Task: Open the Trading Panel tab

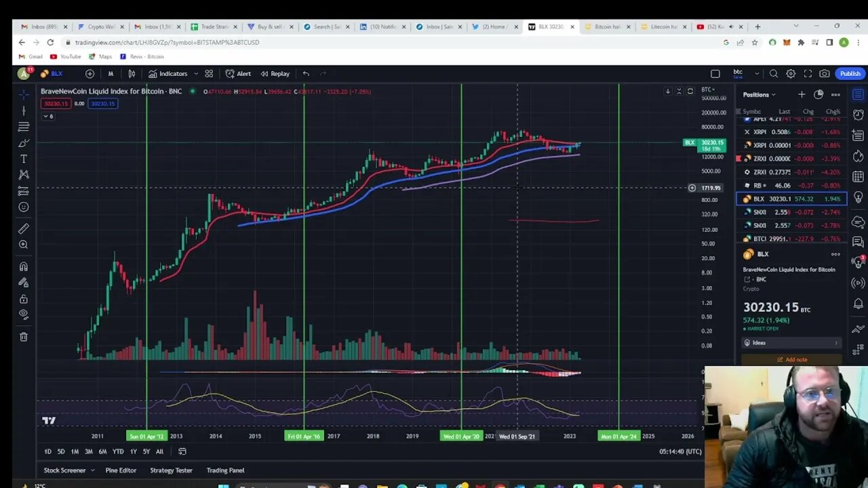Action: pyautogui.click(x=225, y=470)
